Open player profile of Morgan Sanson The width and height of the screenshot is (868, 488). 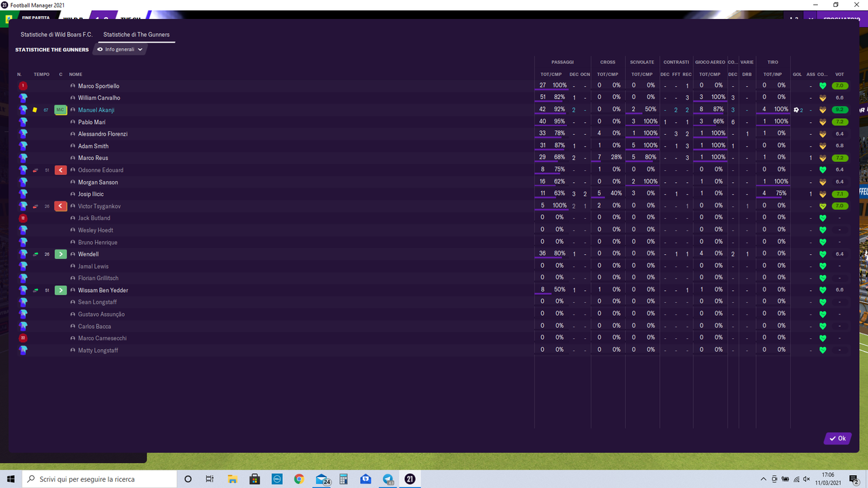click(x=98, y=182)
